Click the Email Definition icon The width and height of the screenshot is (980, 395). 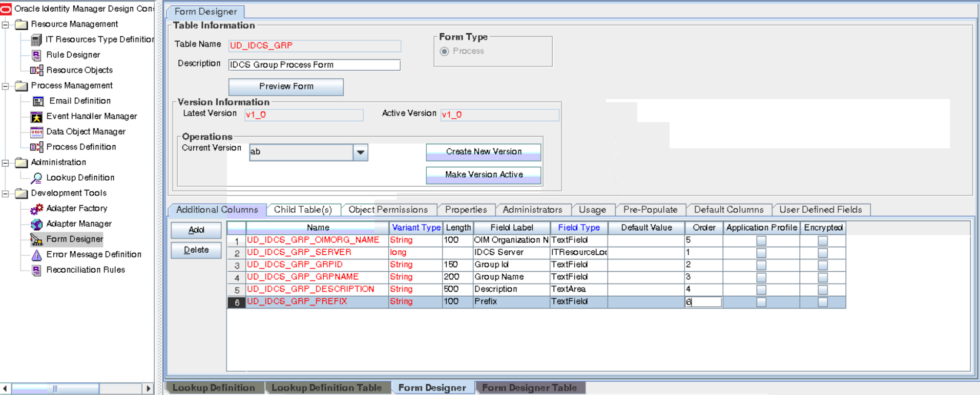[x=38, y=101]
